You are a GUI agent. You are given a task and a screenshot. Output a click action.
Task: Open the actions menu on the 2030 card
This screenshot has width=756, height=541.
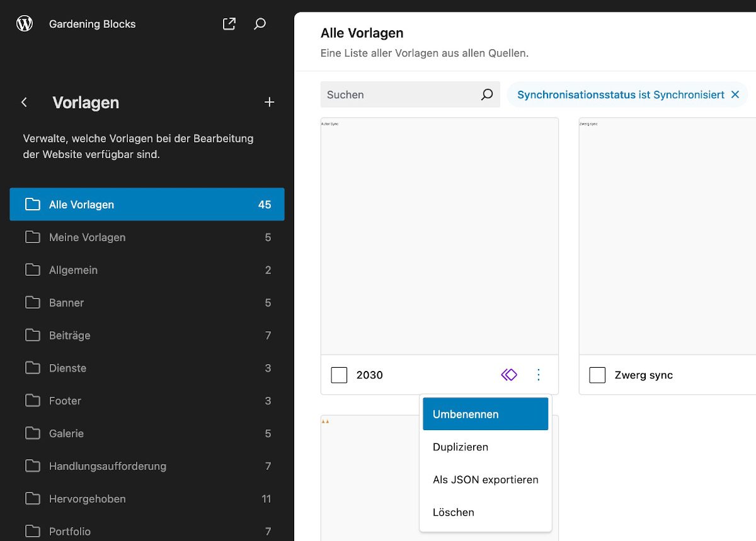538,375
